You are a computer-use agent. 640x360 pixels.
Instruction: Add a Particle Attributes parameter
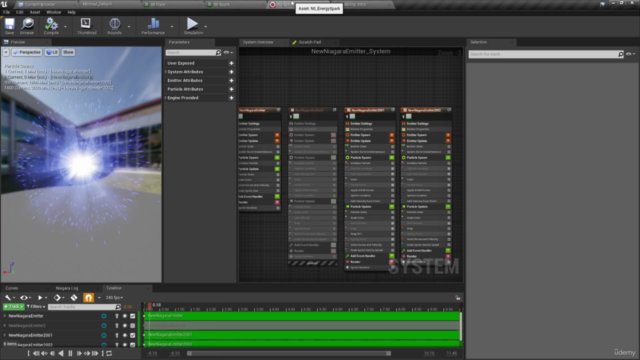[231, 89]
